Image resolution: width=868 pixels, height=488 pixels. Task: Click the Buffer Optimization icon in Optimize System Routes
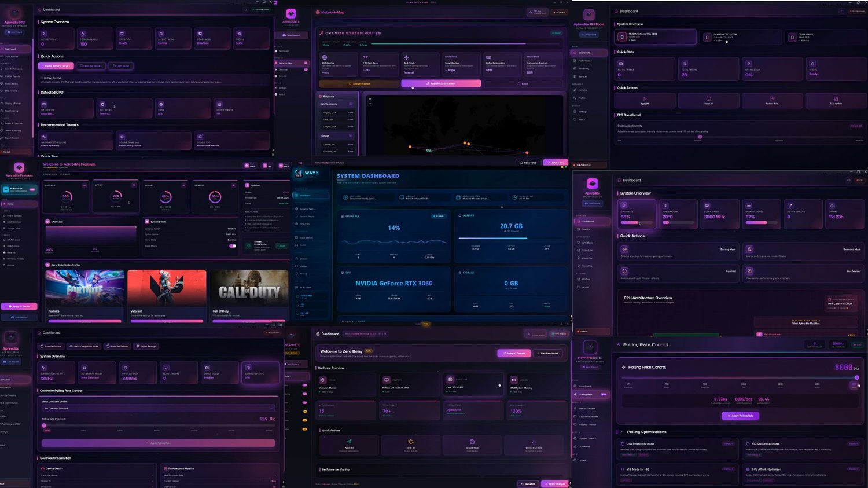click(488, 57)
